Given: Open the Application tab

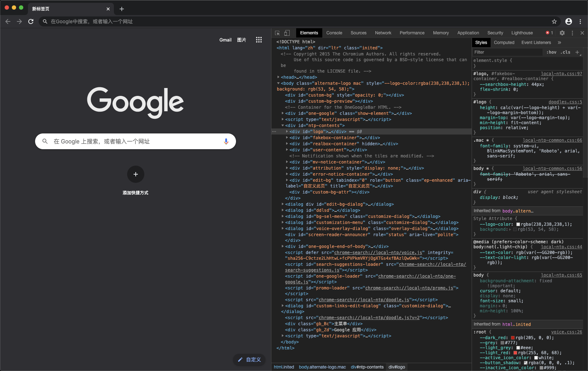Looking at the screenshot, I should 468,33.
